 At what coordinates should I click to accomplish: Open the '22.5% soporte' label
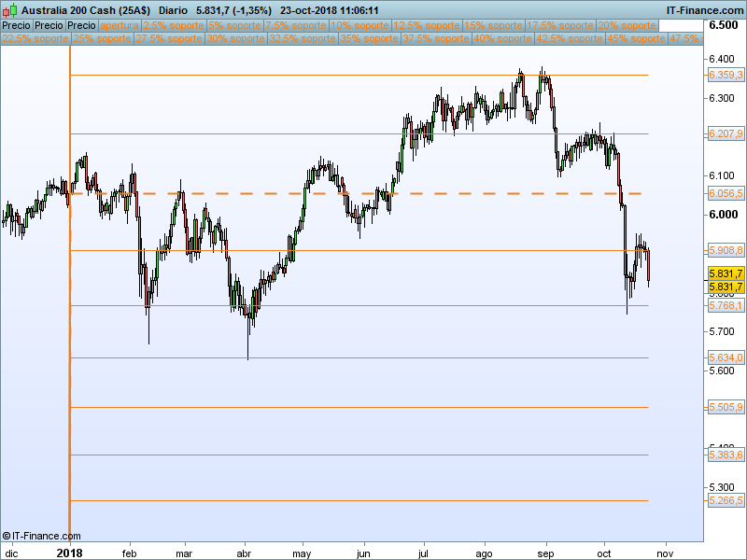coord(35,38)
